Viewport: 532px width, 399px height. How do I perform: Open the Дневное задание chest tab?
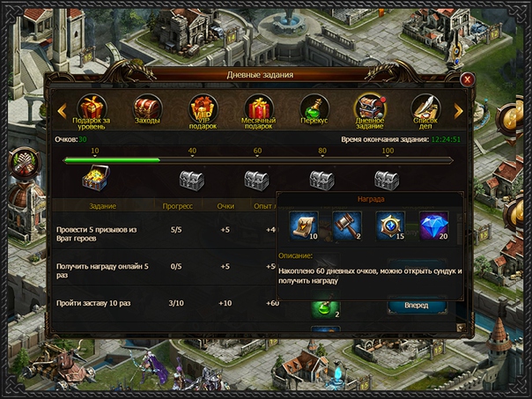(x=370, y=111)
